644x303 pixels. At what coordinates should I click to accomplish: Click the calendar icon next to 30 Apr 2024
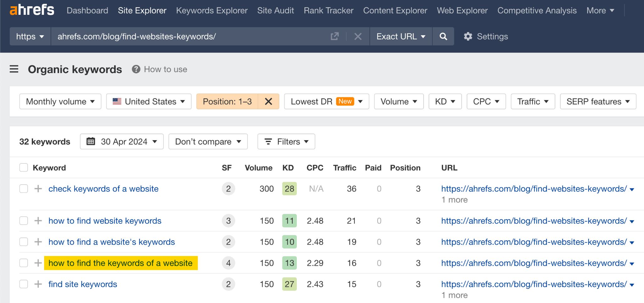point(91,141)
